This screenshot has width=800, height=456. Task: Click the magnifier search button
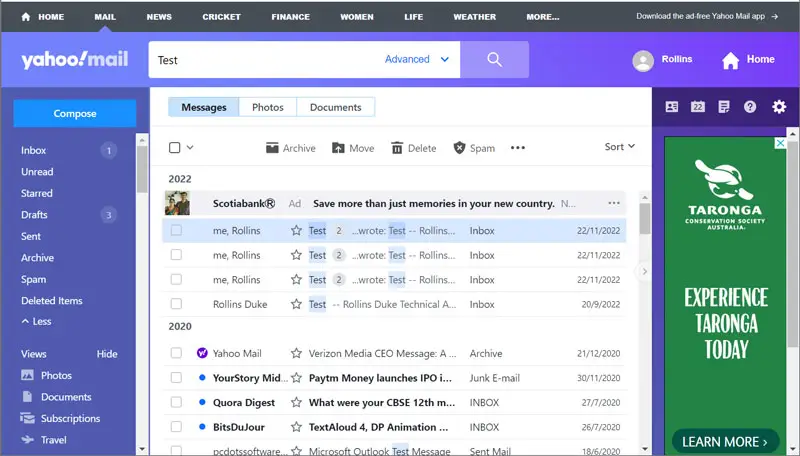pyautogui.click(x=494, y=60)
